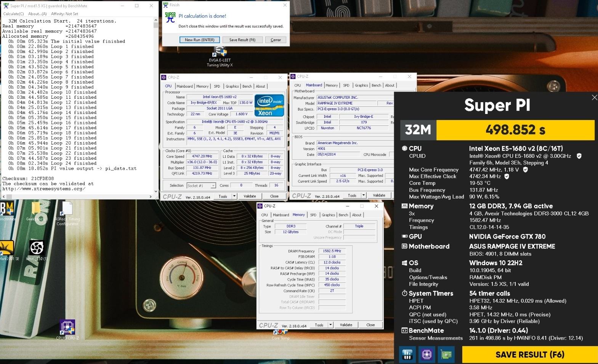Launch ASRock Timing Configurator shortcut

(x=67, y=213)
